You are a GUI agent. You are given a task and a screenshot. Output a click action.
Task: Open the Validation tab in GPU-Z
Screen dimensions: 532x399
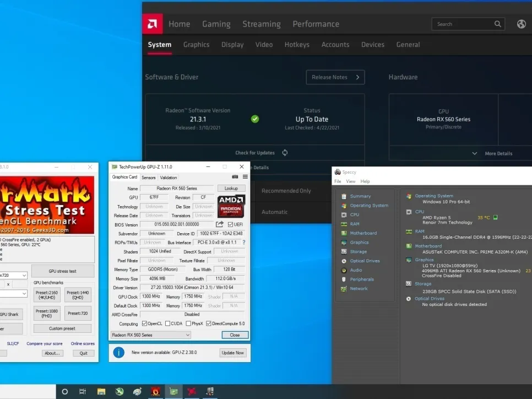click(169, 177)
